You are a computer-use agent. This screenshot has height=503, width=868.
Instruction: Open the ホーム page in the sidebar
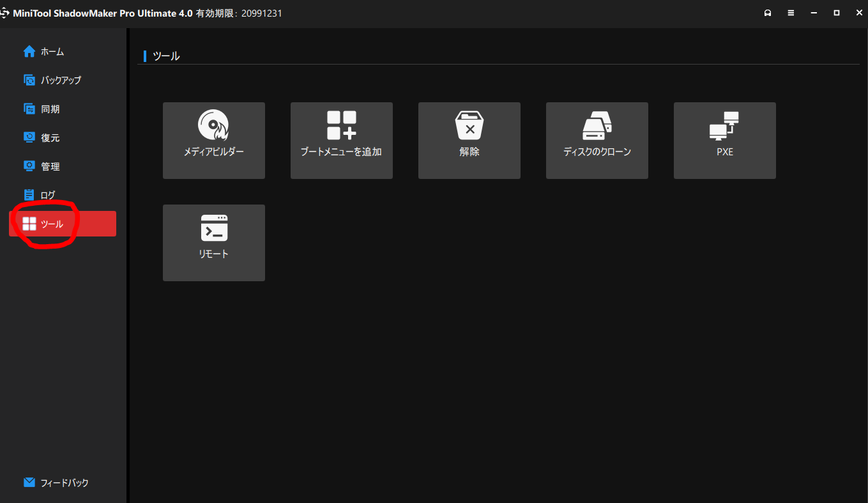coord(63,52)
